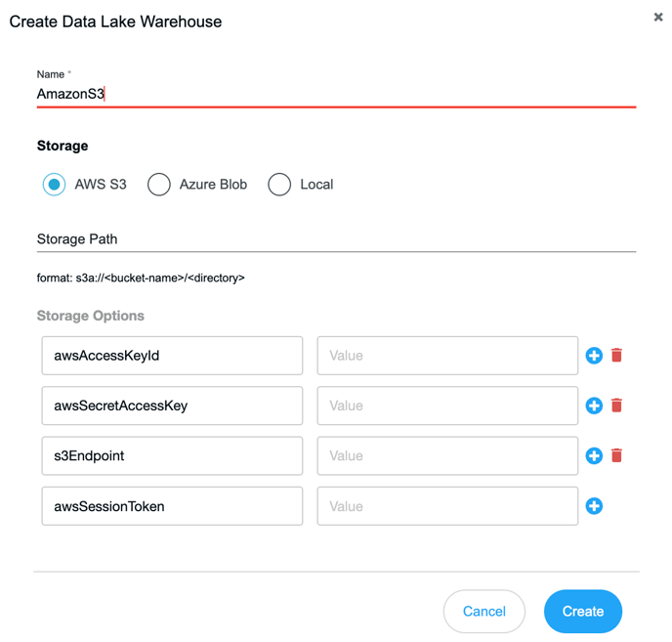
Task: Close the Create Data Lake Warehouse dialog
Action: (x=658, y=17)
